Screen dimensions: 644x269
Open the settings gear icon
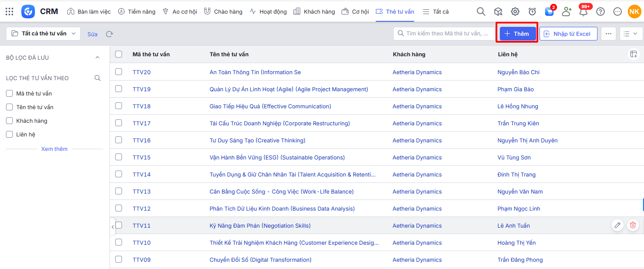coord(515,12)
